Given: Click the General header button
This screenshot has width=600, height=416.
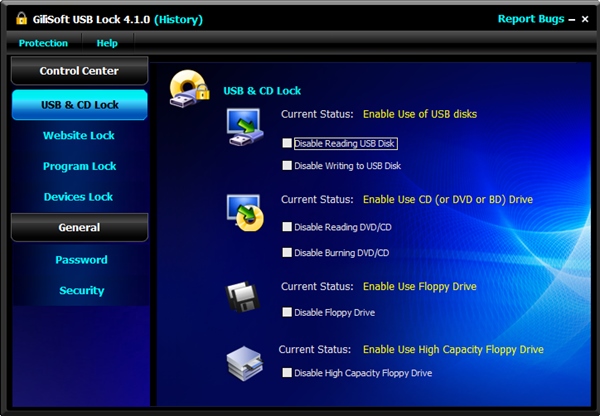Looking at the screenshot, I should (79, 227).
